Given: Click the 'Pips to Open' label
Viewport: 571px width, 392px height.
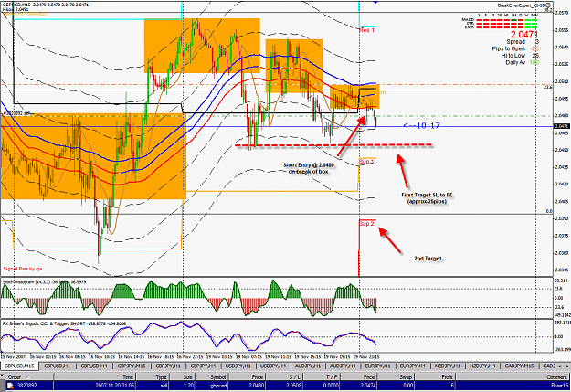Looking at the screenshot, I should coord(508,48).
